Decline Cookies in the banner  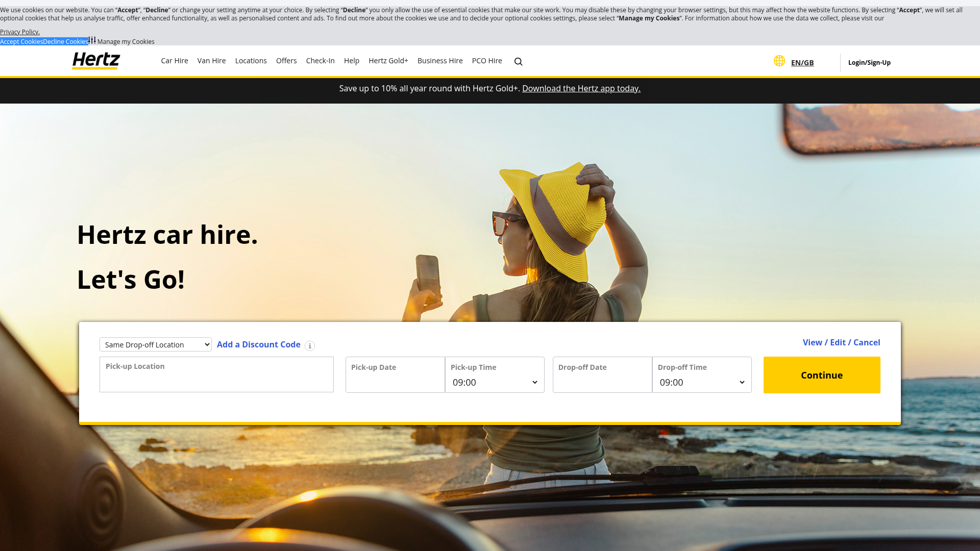click(65, 41)
